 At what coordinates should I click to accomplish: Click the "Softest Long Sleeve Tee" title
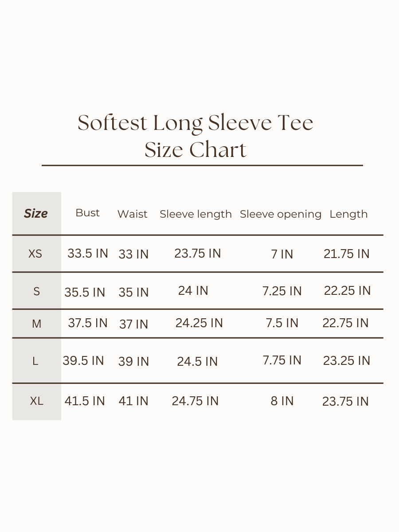pos(196,123)
